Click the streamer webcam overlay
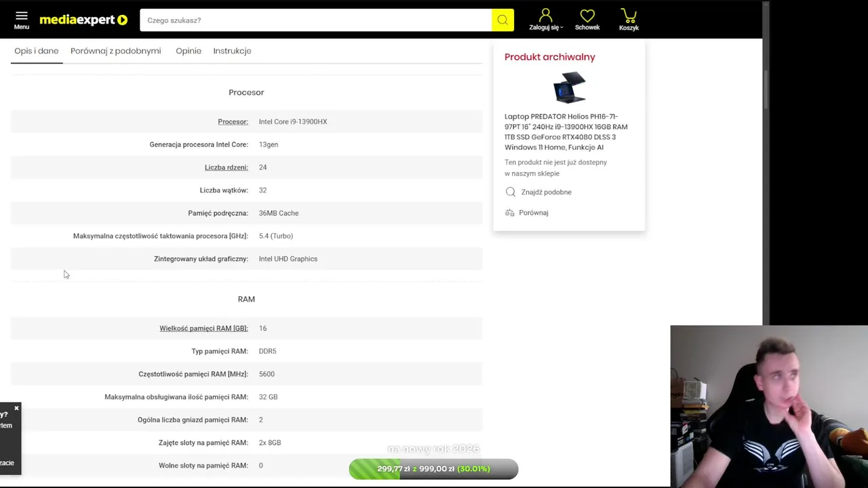The width and height of the screenshot is (868, 488). tap(769, 407)
